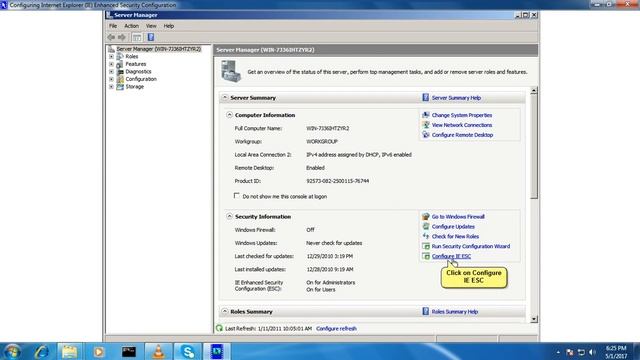This screenshot has height=360, width=640.
Task: Select Roles in the tree
Action: (131, 56)
